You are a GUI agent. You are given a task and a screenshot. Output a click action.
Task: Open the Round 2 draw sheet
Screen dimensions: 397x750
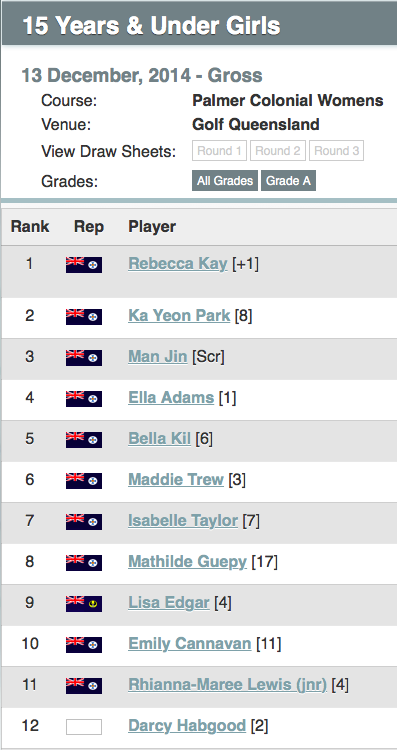coord(278,151)
